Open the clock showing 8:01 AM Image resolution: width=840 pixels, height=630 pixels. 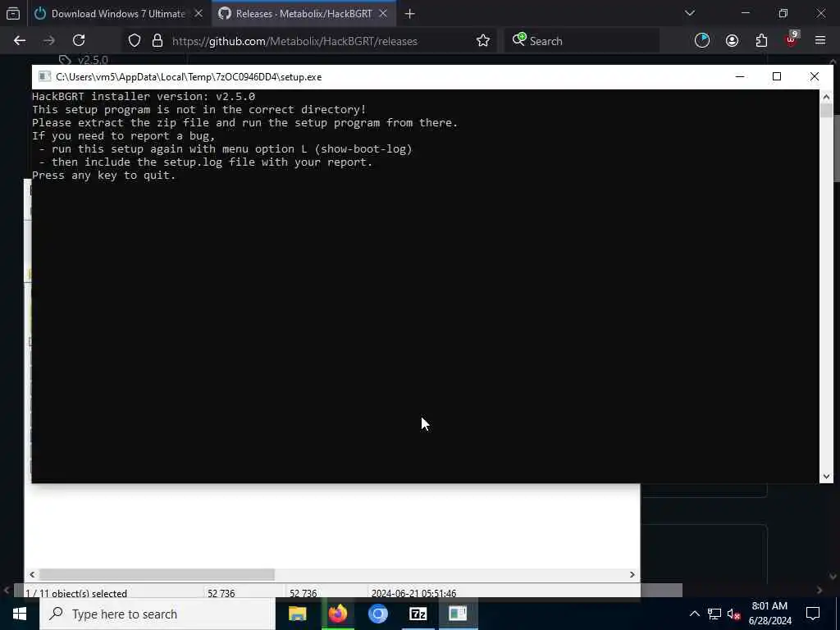[x=769, y=614]
